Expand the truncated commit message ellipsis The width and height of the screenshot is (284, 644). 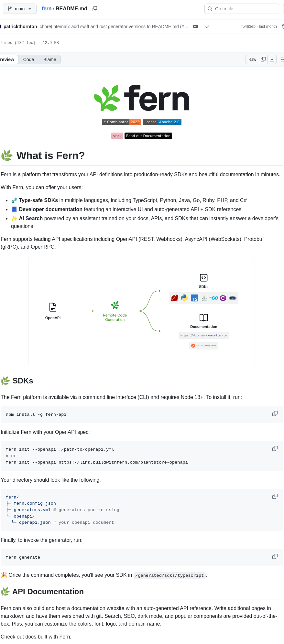click(x=195, y=27)
